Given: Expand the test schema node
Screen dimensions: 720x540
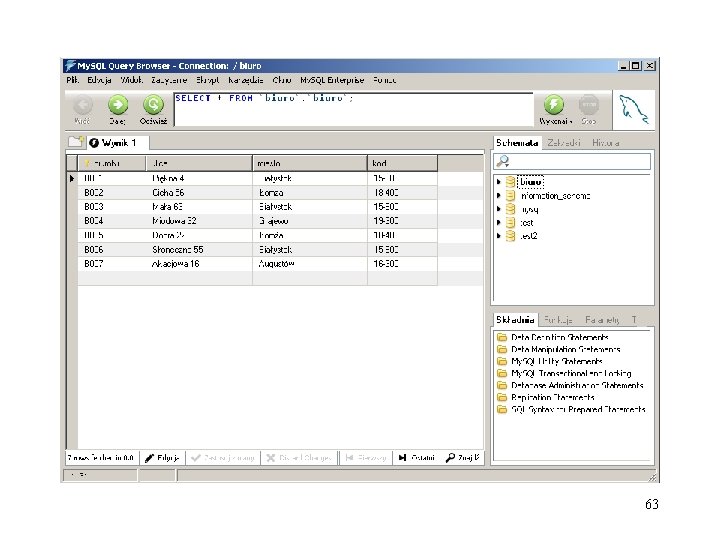Looking at the screenshot, I should click(x=499, y=222).
